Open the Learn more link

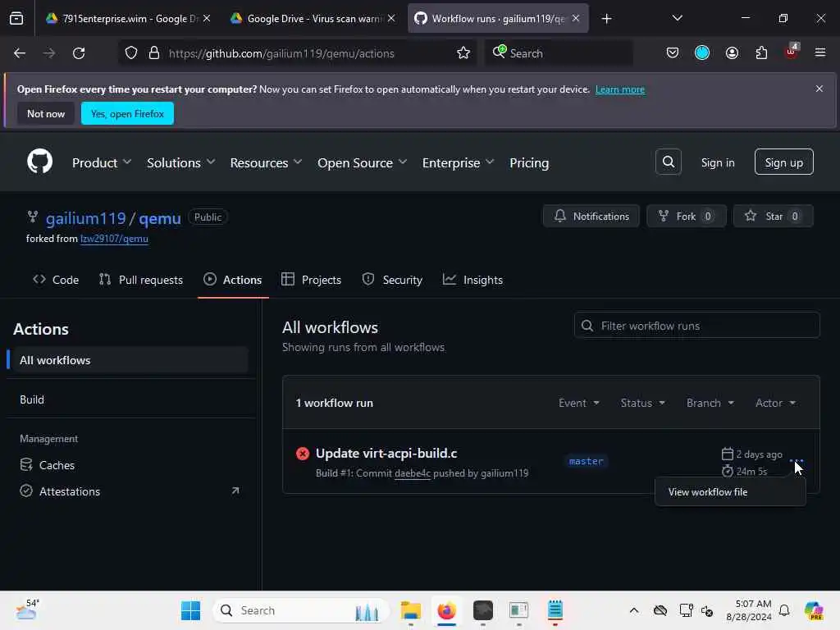[620, 89]
